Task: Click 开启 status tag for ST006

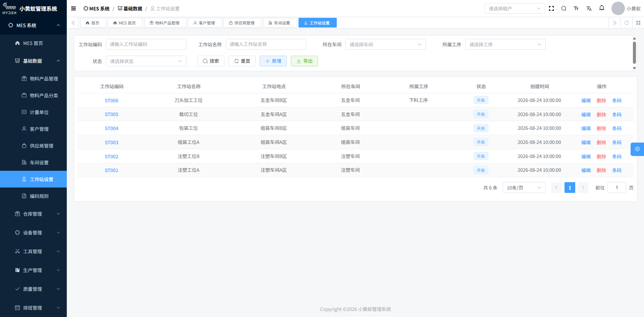Action: pyautogui.click(x=481, y=100)
